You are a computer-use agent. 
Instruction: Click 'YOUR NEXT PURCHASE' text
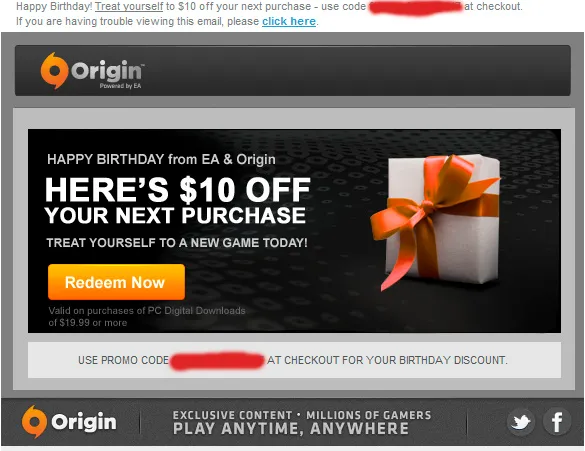[x=175, y=216]
